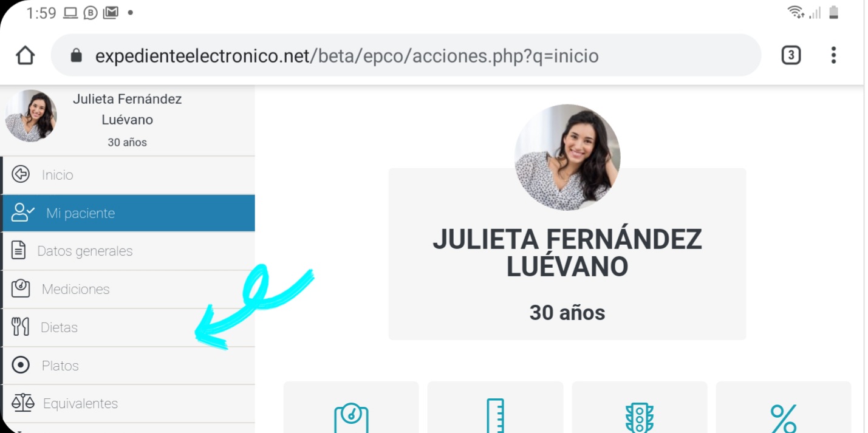Click the padlock icon in the address bar
This screenshot has height=433, width=868.
pos(76,56)
